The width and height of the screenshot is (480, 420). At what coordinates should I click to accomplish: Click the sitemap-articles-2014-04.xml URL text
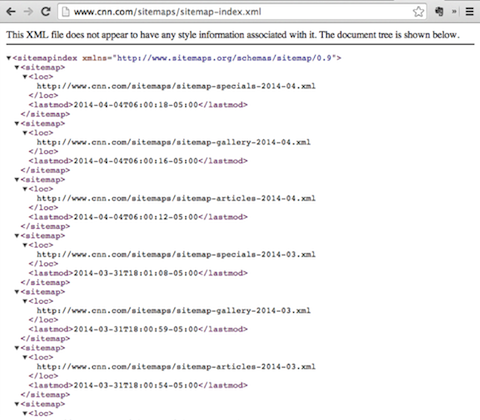(x=176, y=198)
